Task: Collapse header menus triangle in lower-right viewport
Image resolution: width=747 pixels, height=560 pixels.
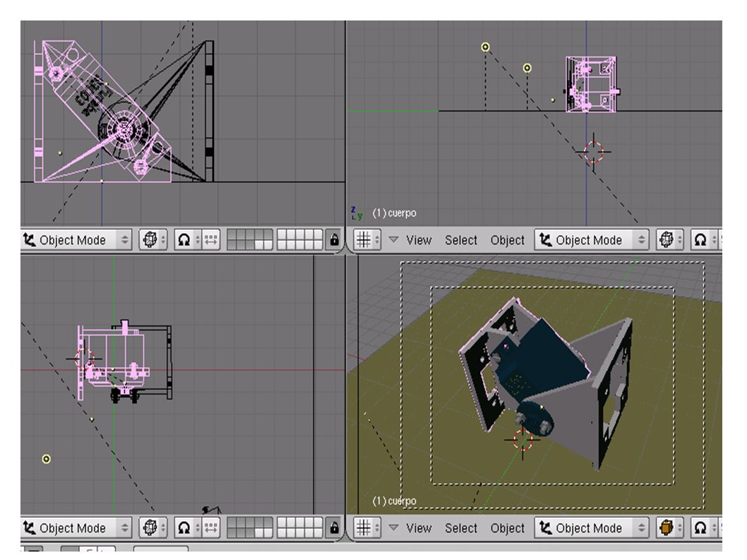Action: click(x=393, y=528)
